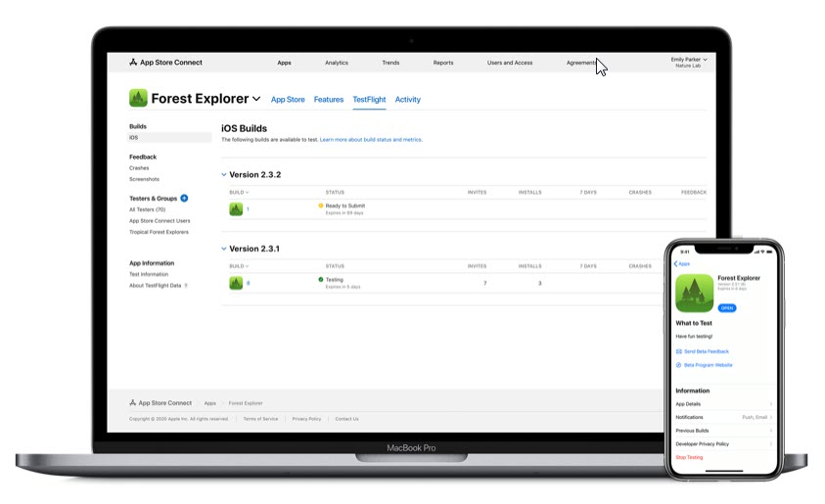825x504 pixels.
Task: Open Screenshots under Feedback
Action: tap(144, 179)
